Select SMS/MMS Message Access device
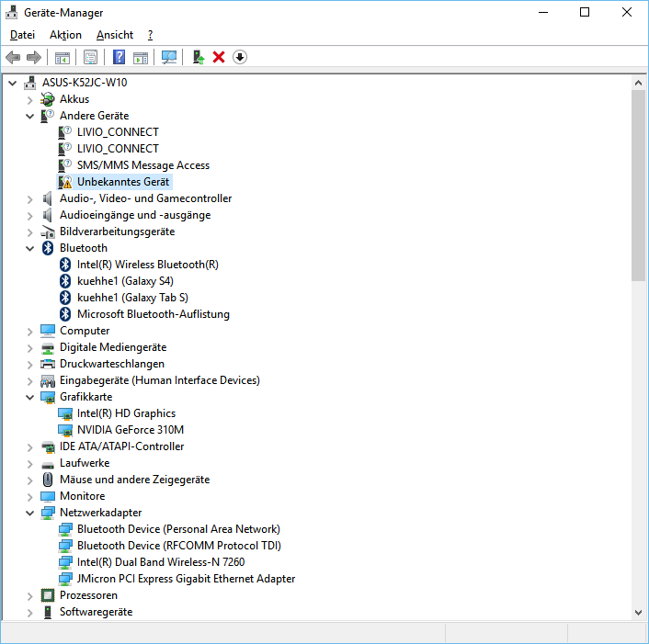649x644 pixels. pos(143,165)
